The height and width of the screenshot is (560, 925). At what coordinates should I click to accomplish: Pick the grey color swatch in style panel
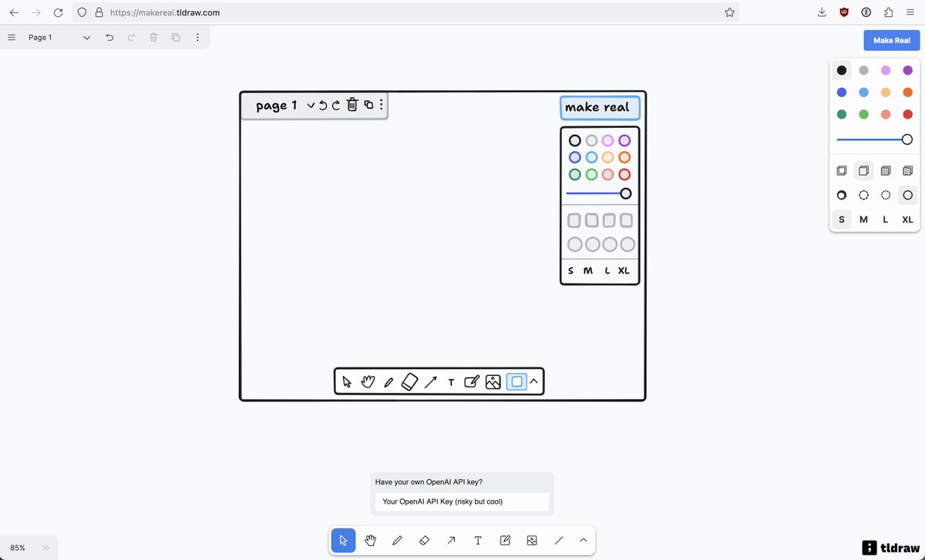(863, 70)
